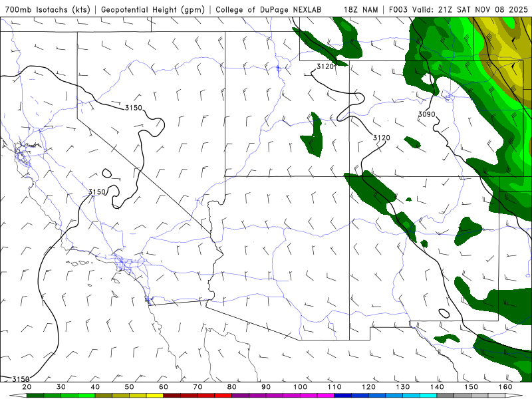
Task: Click the '160' value on the color scale
Action: point(505,387)
